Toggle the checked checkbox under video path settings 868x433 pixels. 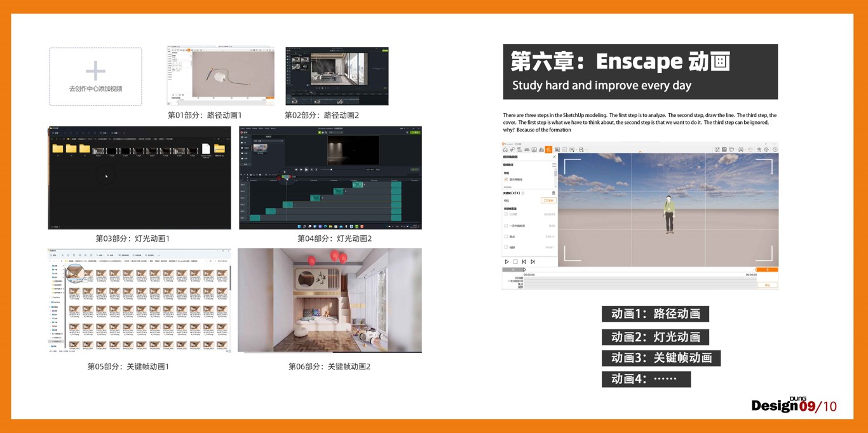[x=506, y=179]
